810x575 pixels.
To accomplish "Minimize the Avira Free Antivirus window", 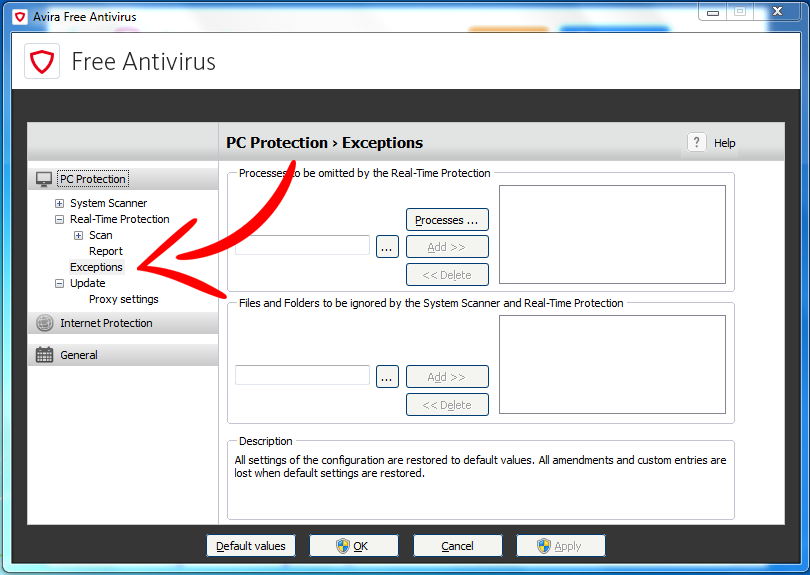I will (x=713, y=11).
